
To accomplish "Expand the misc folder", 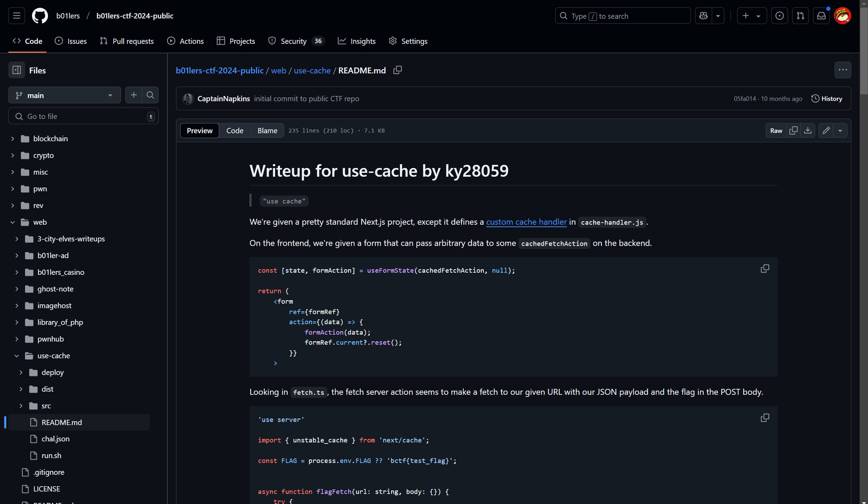I will 13,172.
